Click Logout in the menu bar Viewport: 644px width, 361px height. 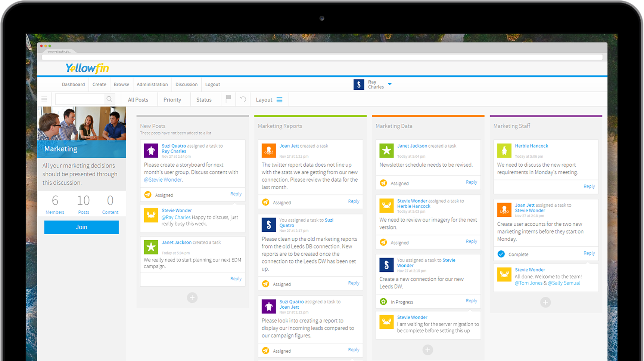point(212,84)
